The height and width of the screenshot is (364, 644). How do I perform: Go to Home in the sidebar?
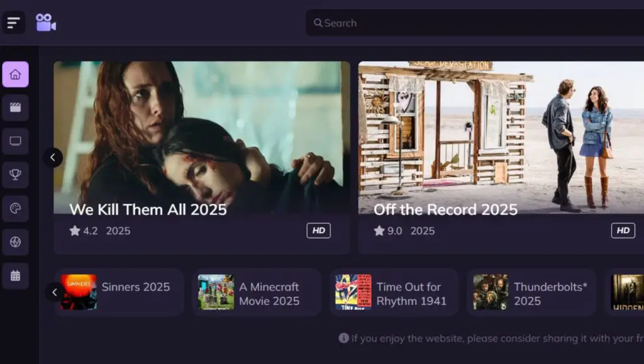point(15,74)
